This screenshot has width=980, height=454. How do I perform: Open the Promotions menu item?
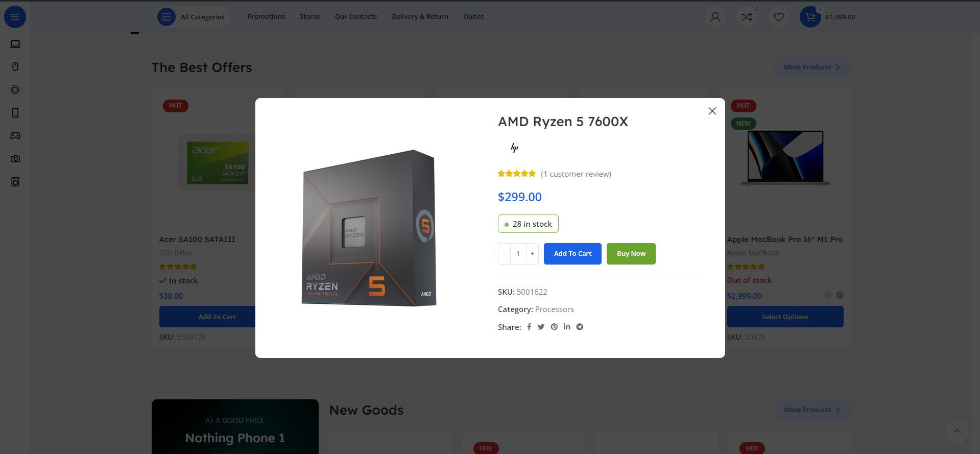click(266, 17)
